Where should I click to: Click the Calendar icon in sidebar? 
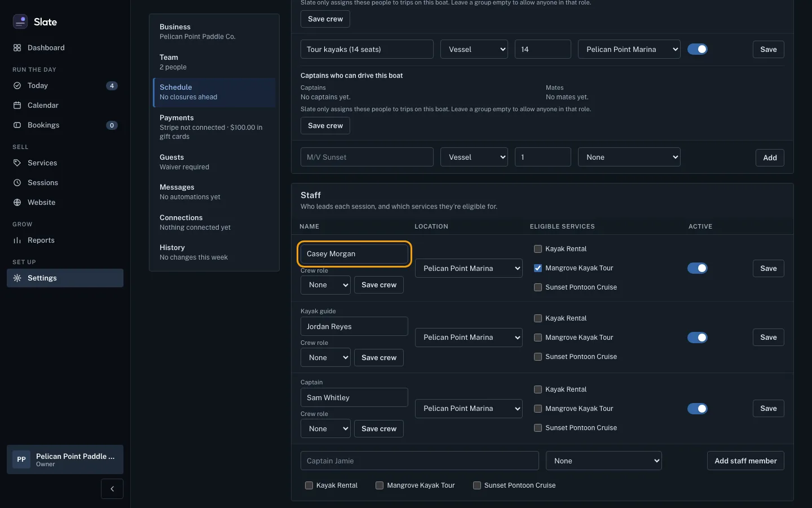(x=17, y=106)
